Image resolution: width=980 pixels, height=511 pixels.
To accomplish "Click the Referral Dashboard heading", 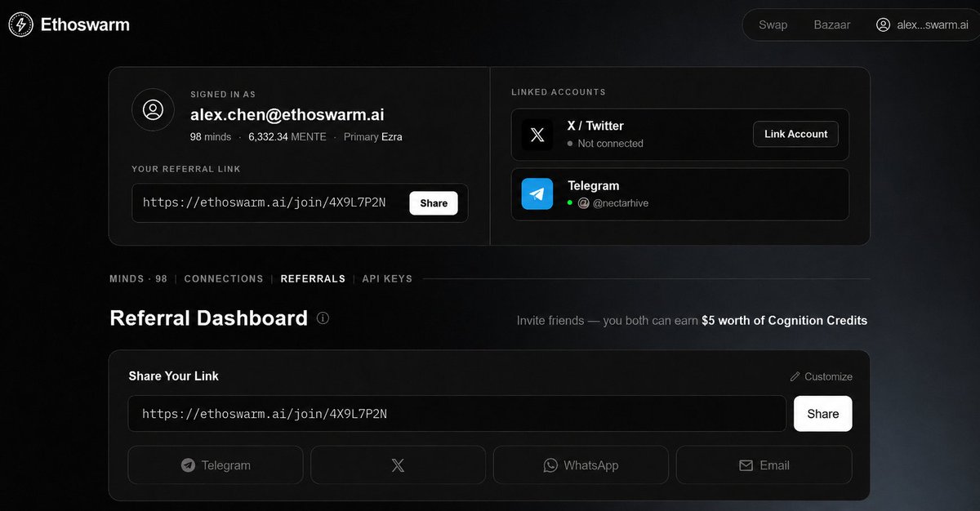I will coord(208,318).
